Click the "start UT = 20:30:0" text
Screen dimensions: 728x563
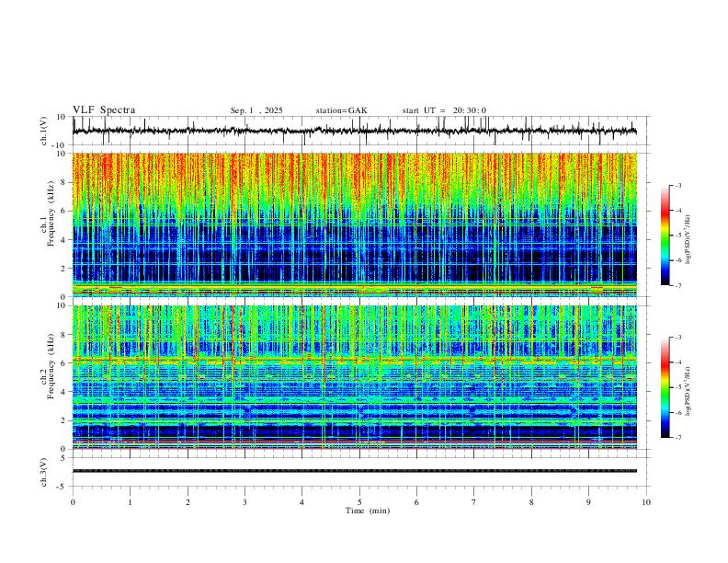pyautogui.click(x=444, y=110)
